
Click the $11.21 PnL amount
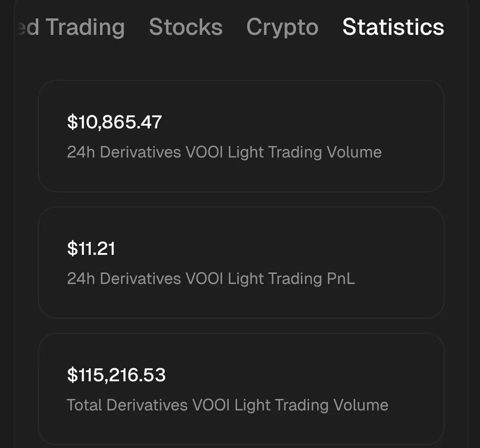click(91, 248)
